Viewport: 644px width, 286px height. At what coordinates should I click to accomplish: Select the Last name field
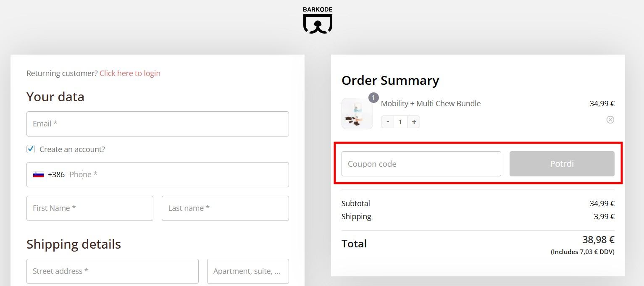click(x=225, y=208)
